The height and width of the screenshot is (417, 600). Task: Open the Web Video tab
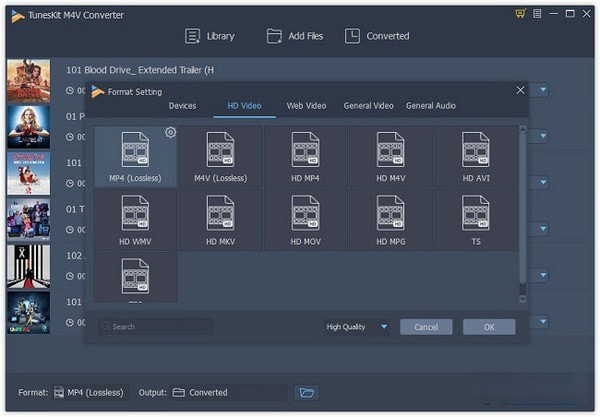(306, 106)
